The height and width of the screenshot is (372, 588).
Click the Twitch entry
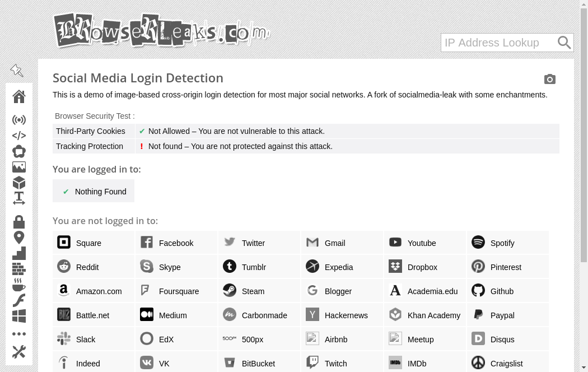(x=335, y=364)
